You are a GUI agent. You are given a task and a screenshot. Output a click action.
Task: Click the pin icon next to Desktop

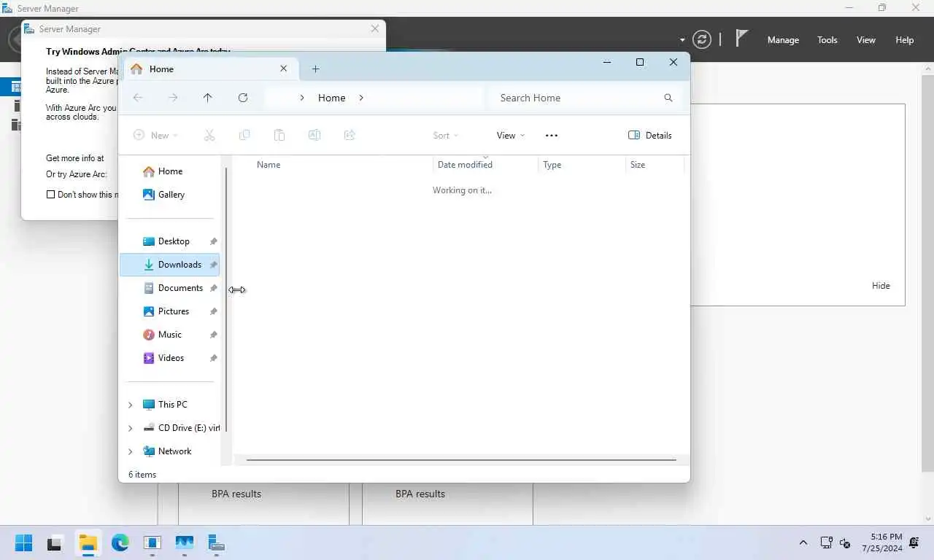click(x=213, y=241)
